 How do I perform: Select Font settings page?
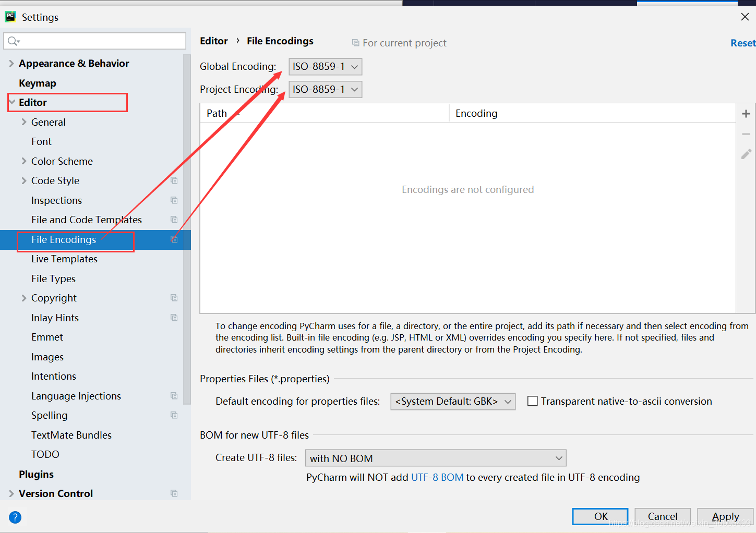coord(41,141)
